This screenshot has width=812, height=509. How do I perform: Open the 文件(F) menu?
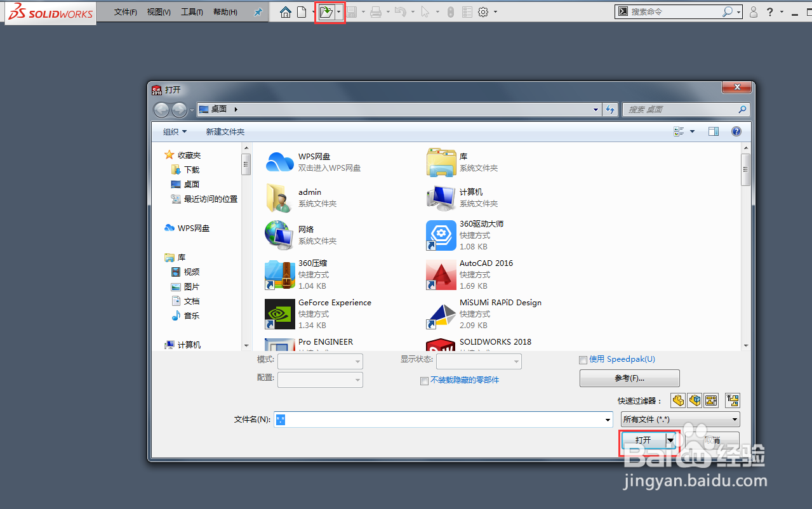(x=125, y=12)
